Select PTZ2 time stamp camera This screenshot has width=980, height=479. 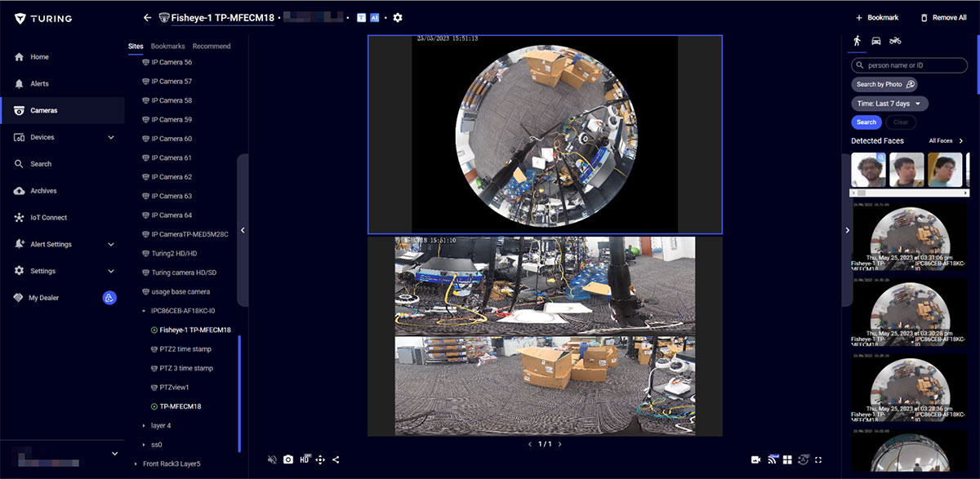[x=181, y=349]
